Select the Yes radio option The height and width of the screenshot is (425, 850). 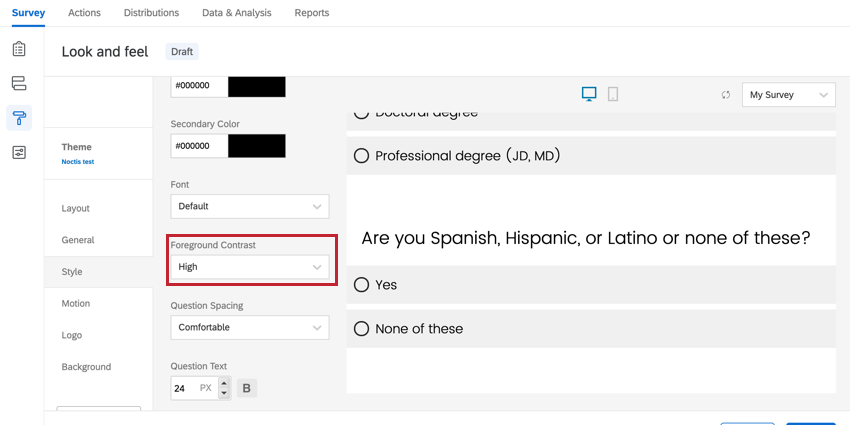coord(362,285)
